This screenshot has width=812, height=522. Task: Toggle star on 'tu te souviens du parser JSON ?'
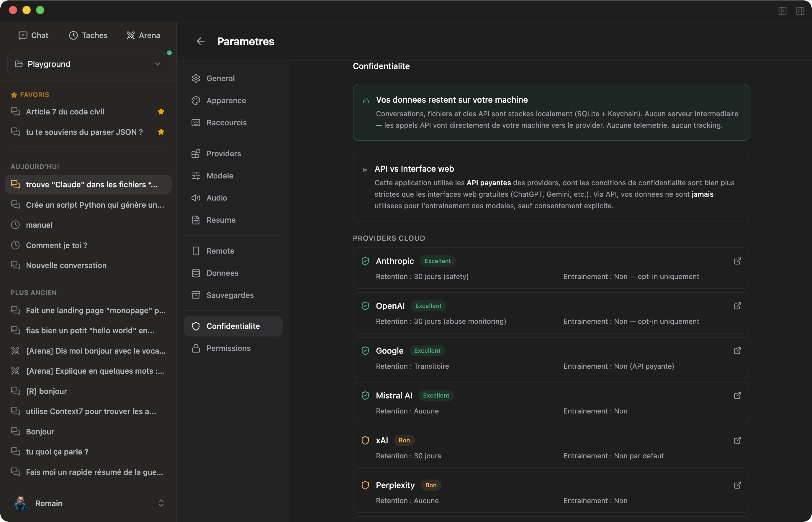(x=161, y=132)
